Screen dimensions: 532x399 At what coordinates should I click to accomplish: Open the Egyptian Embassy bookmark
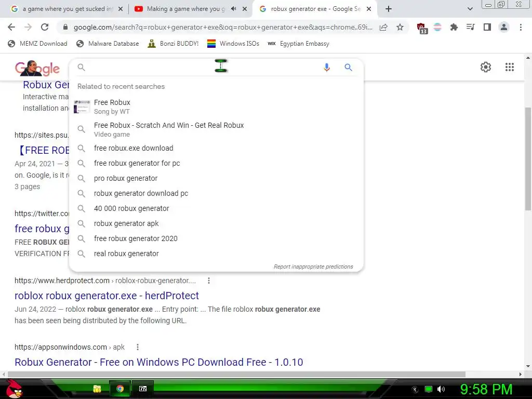click(298, 44)
